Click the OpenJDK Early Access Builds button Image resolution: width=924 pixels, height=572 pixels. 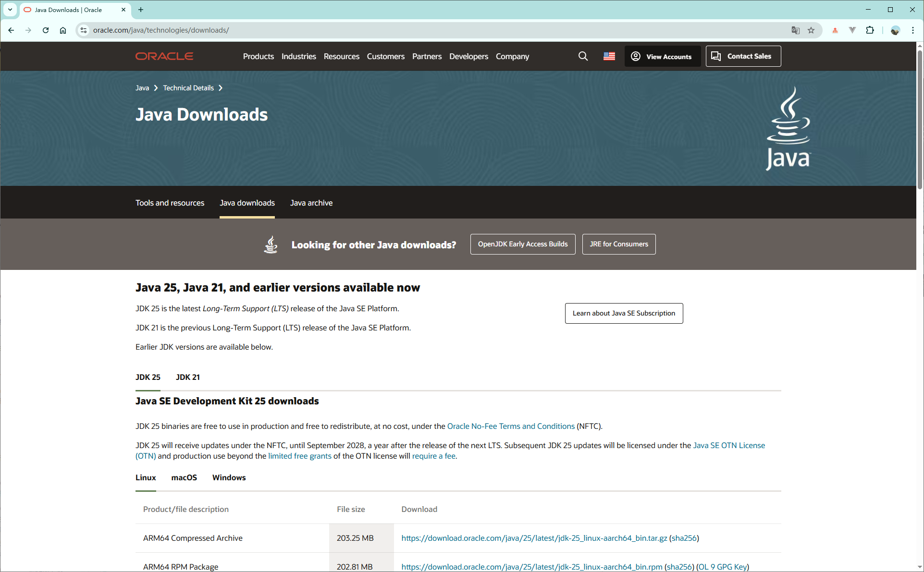(522, 244)
